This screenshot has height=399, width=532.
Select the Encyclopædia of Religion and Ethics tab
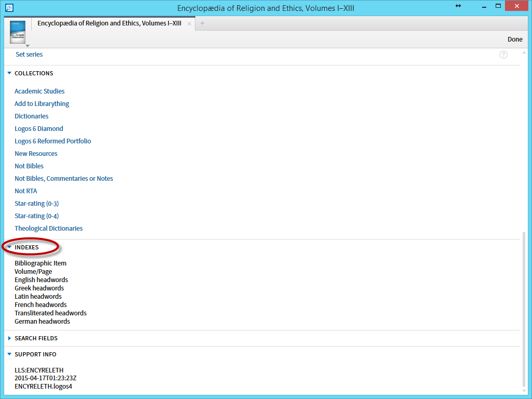109,23
